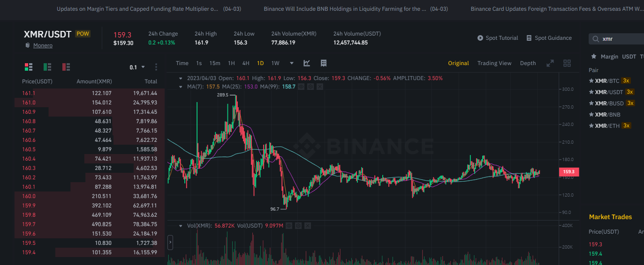Click the chart grid layout icon
This screenshot has height=265, width=644.
[x=323, y=63]
